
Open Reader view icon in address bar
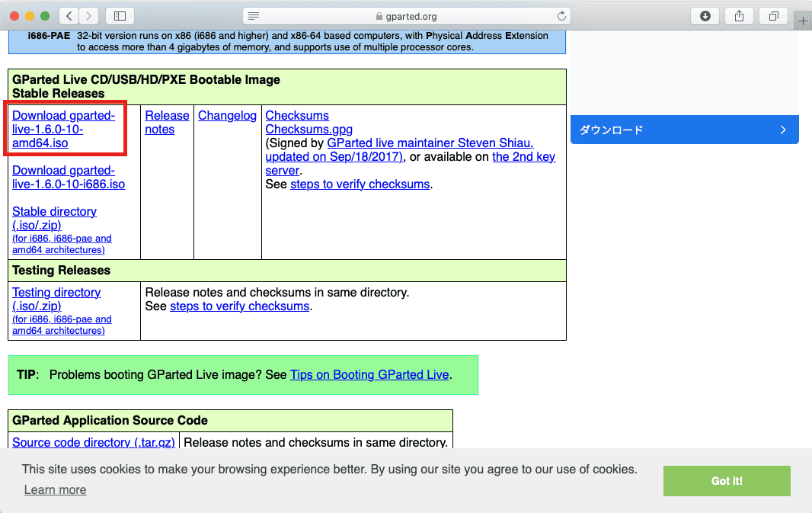click(253, 16)
